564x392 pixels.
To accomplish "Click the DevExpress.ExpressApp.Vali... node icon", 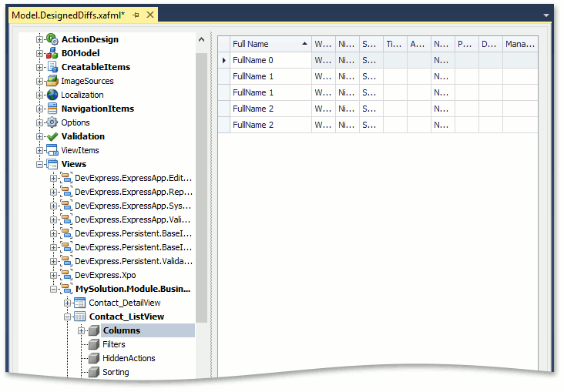I will point(66,219).
